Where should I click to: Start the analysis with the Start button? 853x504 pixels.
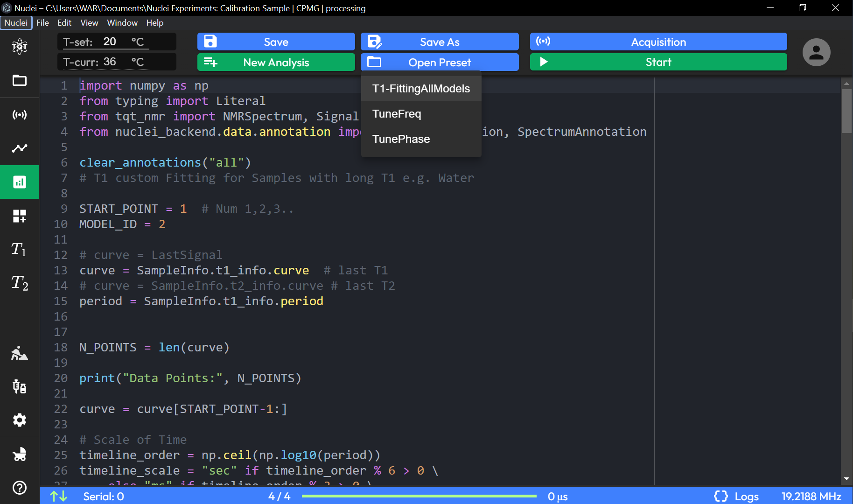click(x=658, y=62)
